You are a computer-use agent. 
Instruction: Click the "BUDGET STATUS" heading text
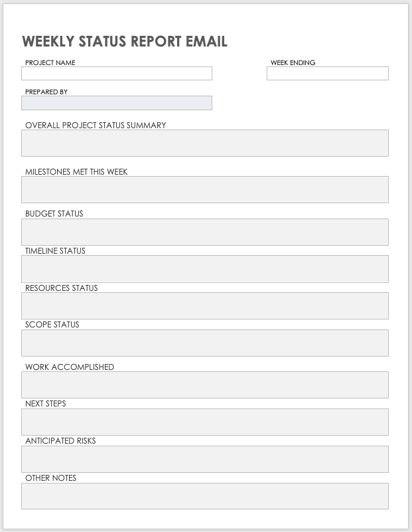[54, 214]
